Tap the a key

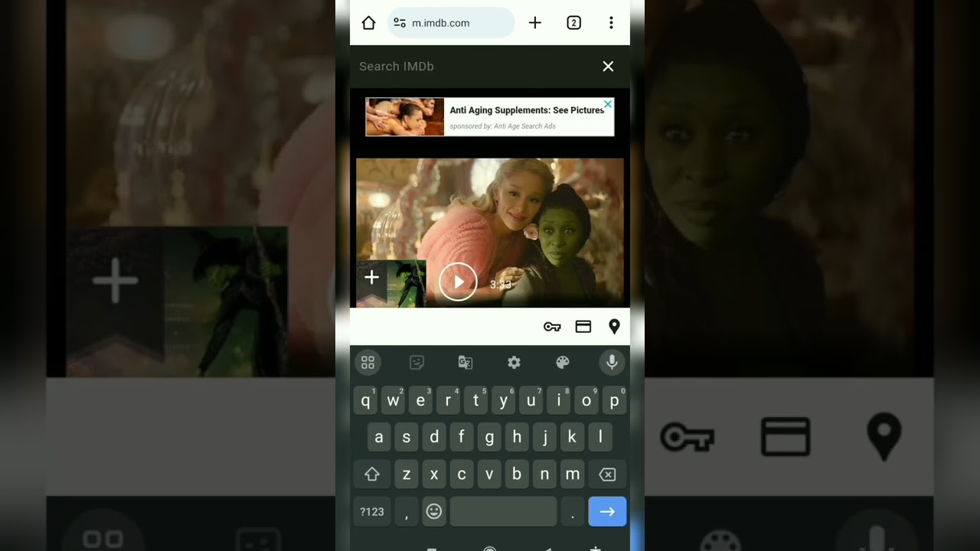[x=379, y=437]
